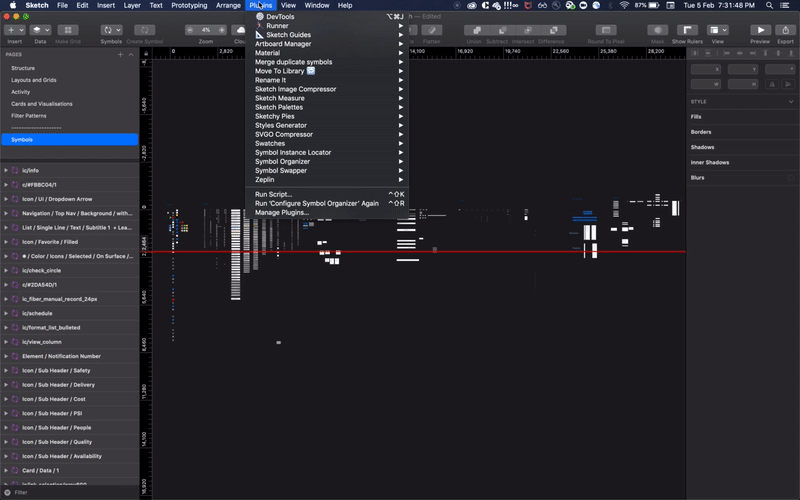Add a new page with the plus icon
Screen dimensions: 800x500
click(x=120, y=54)
